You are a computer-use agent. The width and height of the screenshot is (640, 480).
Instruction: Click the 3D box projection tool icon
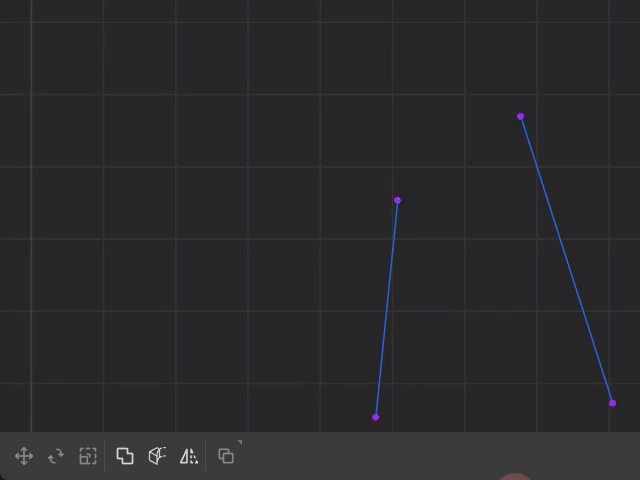point(157,456)
